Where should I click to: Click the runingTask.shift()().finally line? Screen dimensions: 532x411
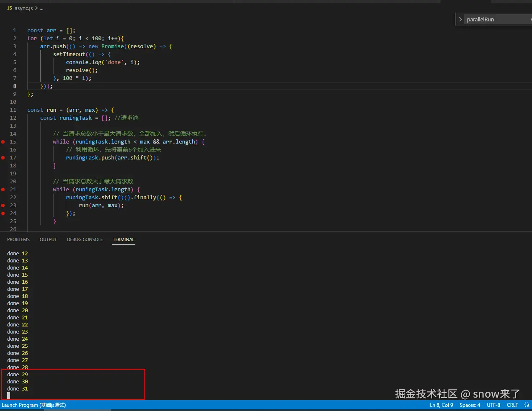tap(124, 198)
